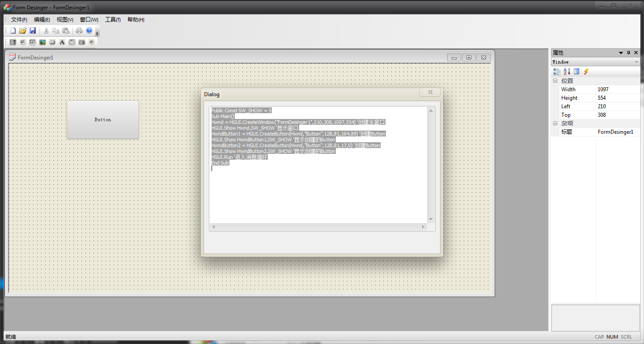Click the 'End Sub' code line
644x344 pixels.
click(220, 163)
